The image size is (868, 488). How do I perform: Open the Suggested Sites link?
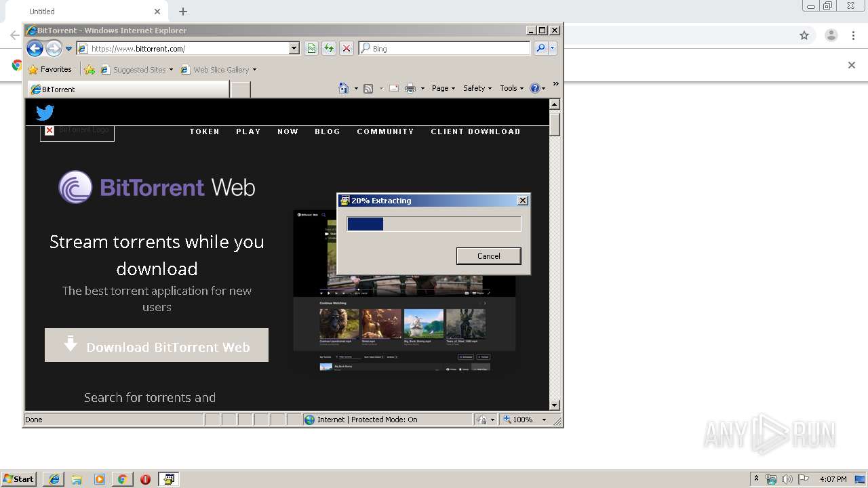tap(136, 69)
